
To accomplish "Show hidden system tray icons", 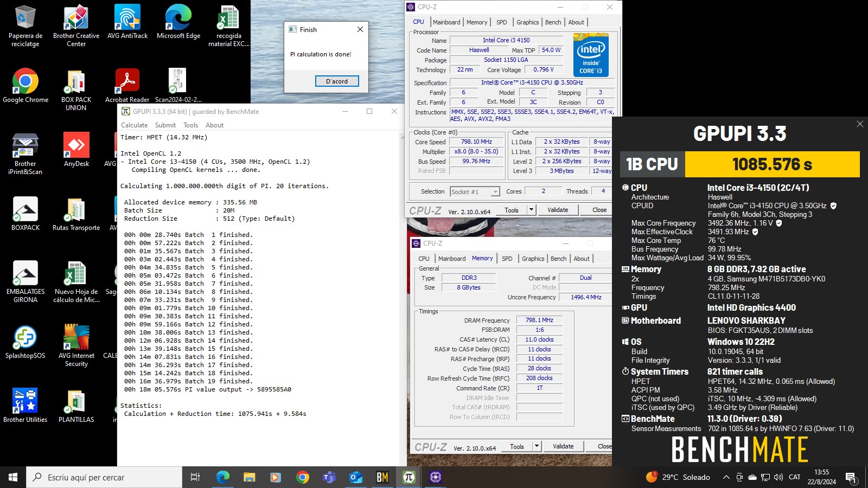I will click(726, 477).
